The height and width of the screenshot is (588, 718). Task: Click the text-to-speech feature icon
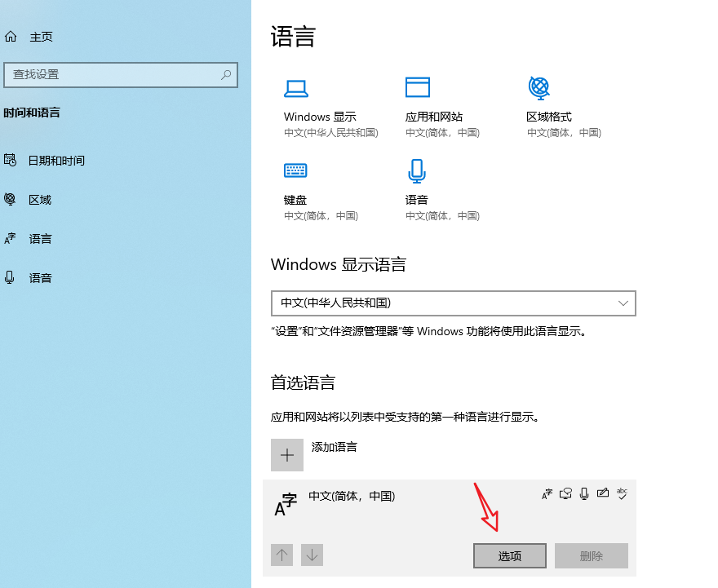point(565,493)
